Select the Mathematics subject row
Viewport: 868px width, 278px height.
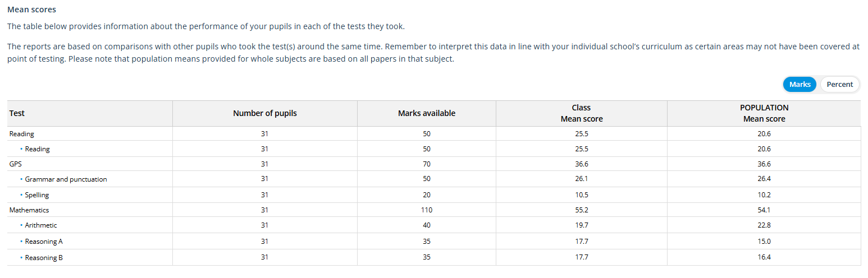[x=29, y=210]
